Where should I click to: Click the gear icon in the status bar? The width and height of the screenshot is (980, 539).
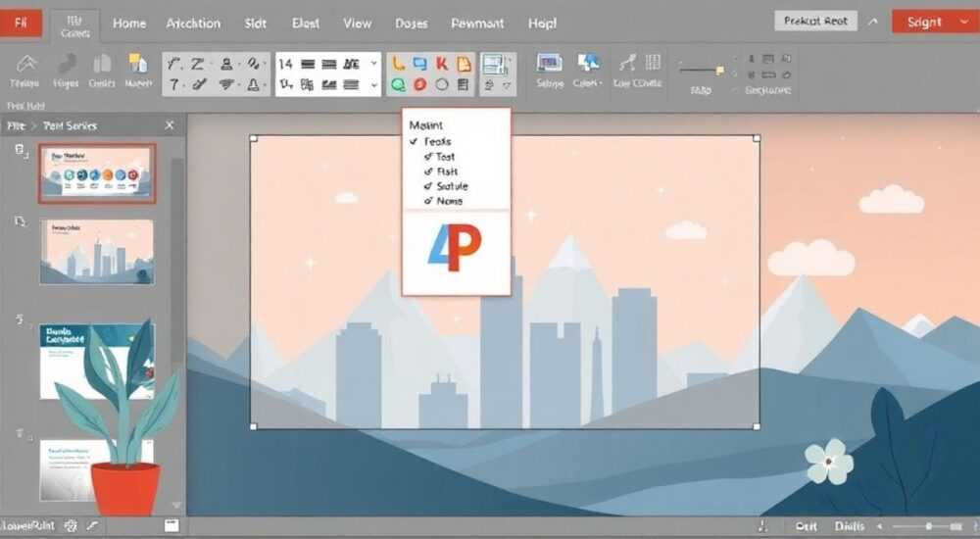pos(71,526)
